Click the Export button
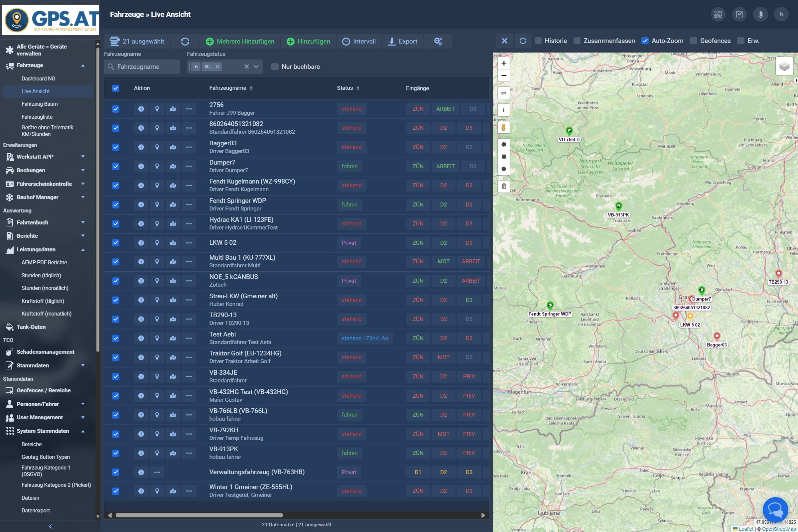The image size is (798, 532). [402, 41]
